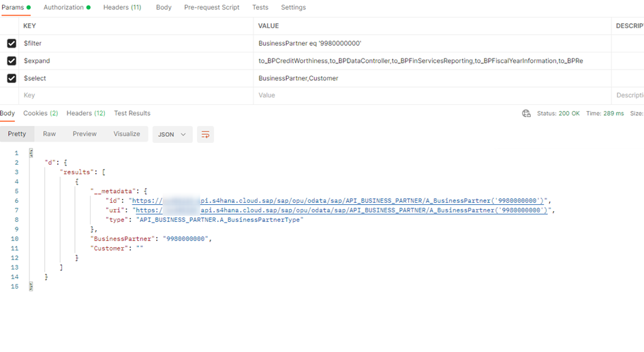The width and height of the screenshot is (644, 352).
Task: Show the Cookies (2) response tab
Action: (40, 114)
